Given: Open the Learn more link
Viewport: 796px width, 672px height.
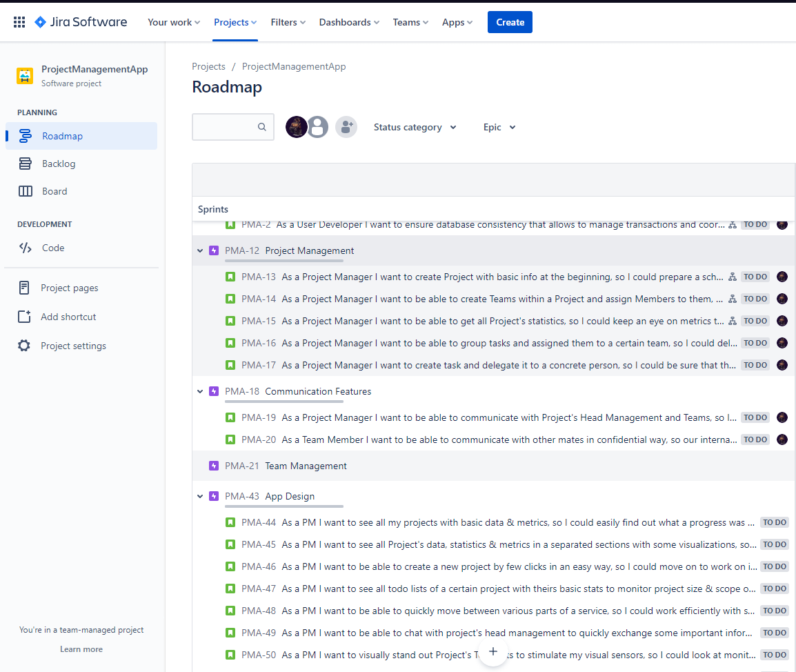Looking at the screenshot, I should click(x=81, y=649).
